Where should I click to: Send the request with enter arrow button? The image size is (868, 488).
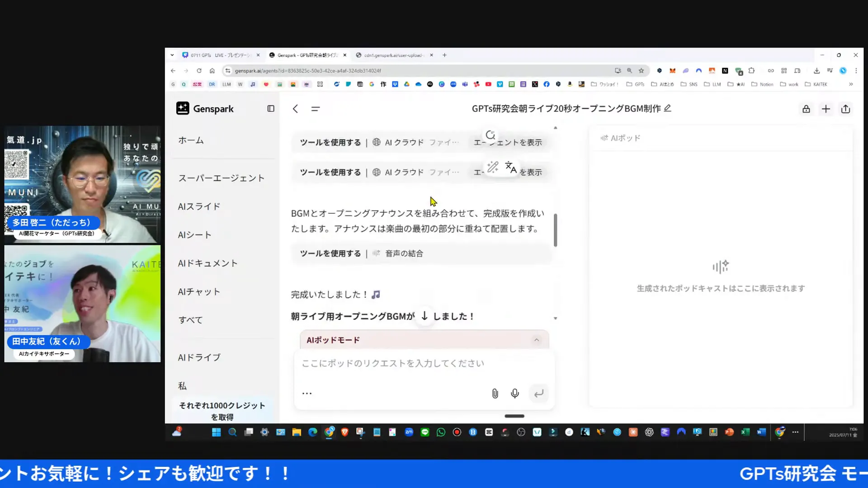[x=538, y=394]
